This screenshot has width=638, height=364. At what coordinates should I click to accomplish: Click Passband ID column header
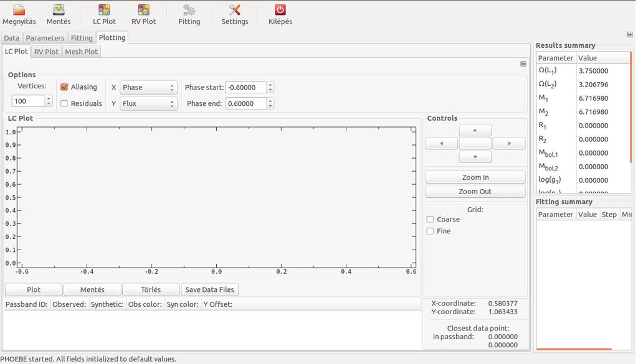26,304
